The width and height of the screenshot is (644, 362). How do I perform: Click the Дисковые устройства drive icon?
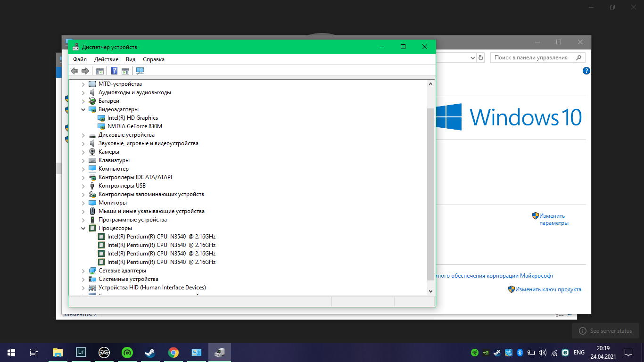[92, 135]
